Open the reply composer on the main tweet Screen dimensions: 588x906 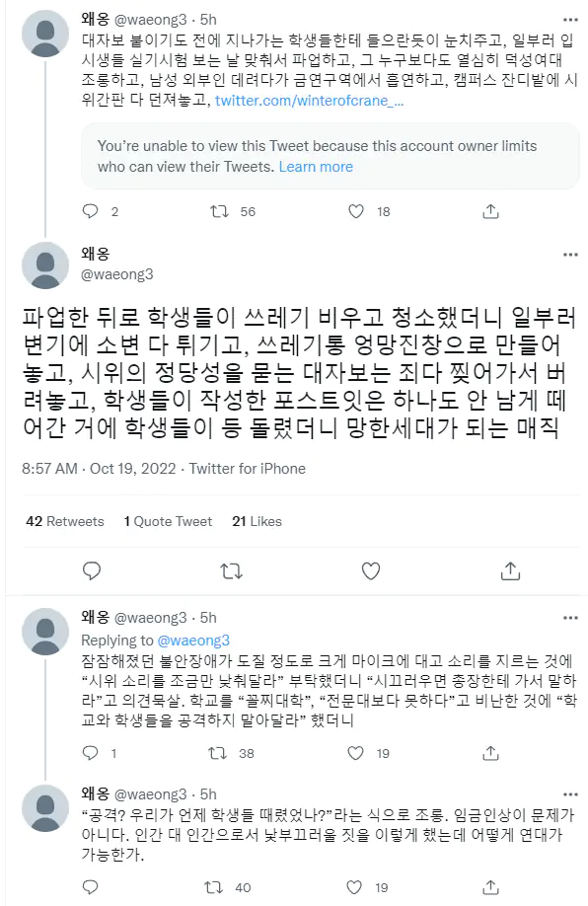click(92, 569)
